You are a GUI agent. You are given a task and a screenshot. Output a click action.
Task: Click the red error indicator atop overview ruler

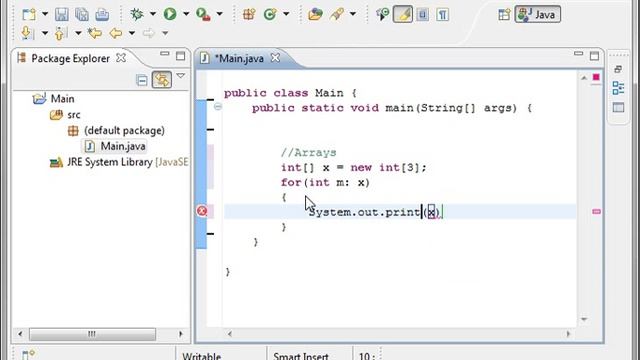[596, 77]
